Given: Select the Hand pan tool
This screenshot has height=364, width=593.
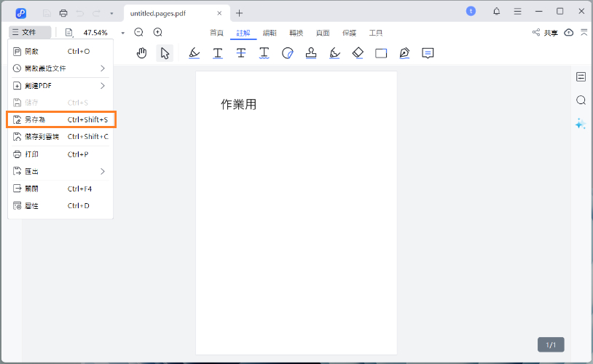Looking at the screenshot, I should (x=142, y=53).
